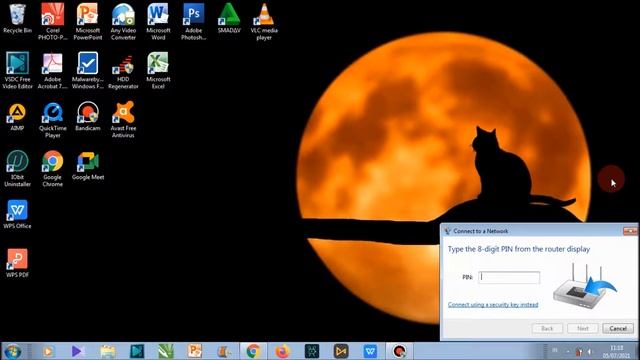Select the QuickTime Player desktop icon

coord(53,119)
